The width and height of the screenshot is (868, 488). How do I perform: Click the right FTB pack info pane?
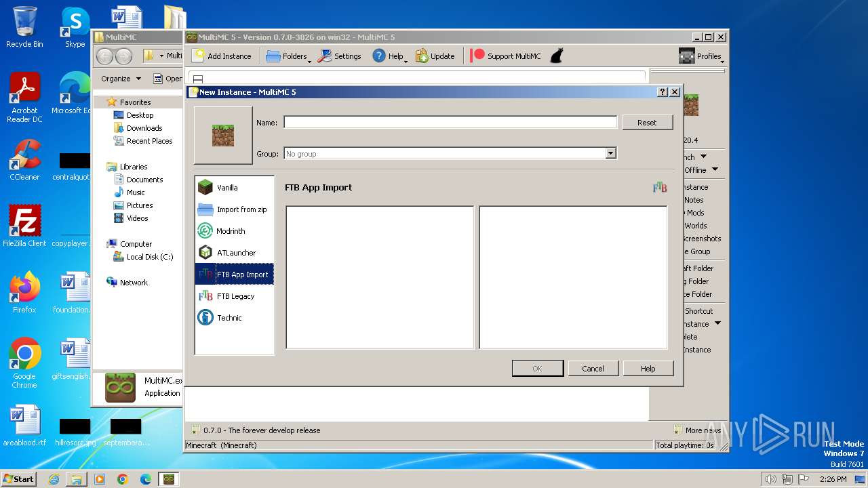coord(573,277)
